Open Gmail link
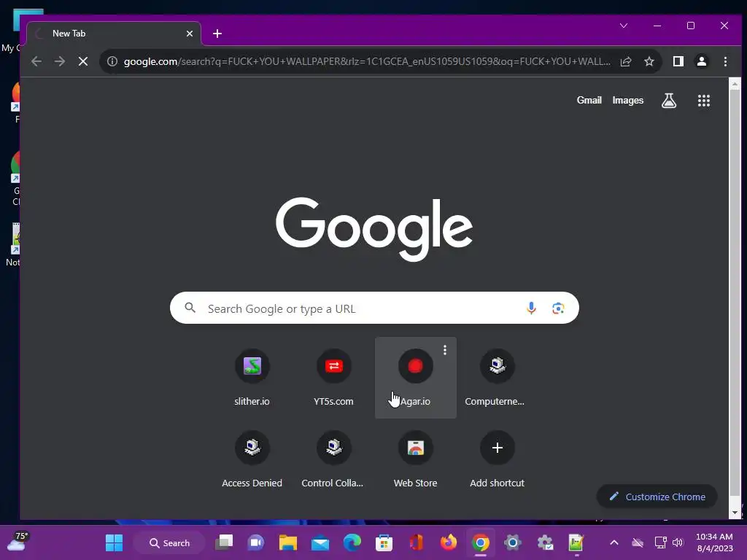Screen dimensions: 747x560 589,100
